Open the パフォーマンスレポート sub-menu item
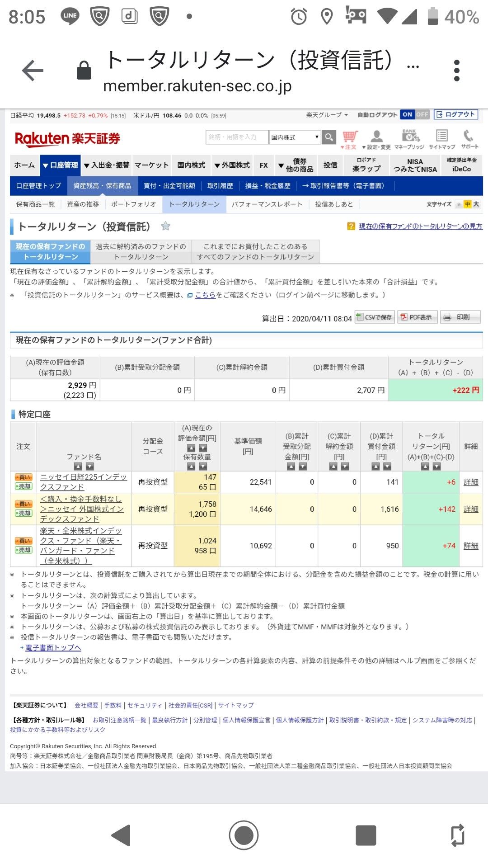 point(267,204)
